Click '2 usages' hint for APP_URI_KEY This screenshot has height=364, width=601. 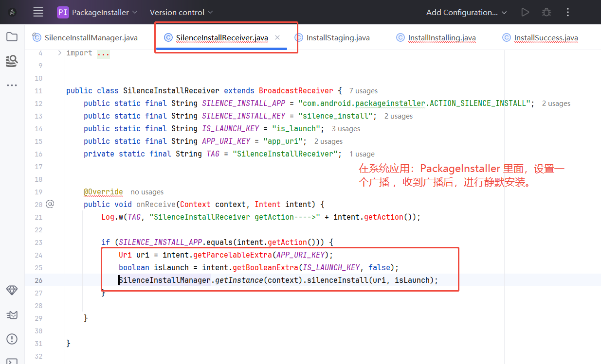328,141
